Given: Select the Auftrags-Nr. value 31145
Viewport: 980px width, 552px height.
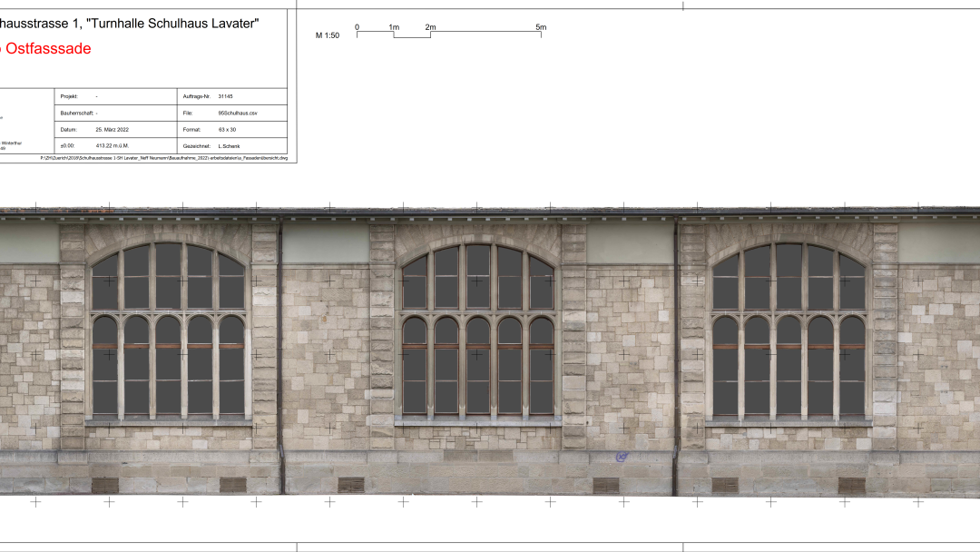Looking at the screenshot, I should point(226,96).
